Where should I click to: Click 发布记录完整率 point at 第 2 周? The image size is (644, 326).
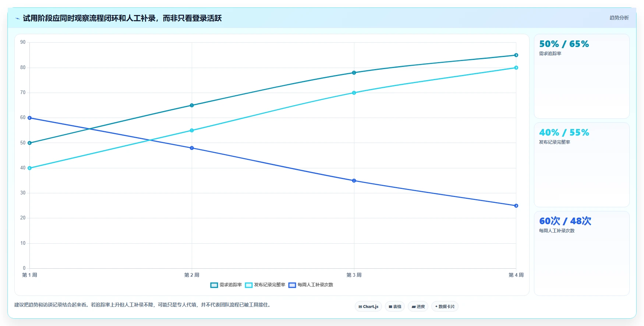pyautogui.click(x=192, y=130)
